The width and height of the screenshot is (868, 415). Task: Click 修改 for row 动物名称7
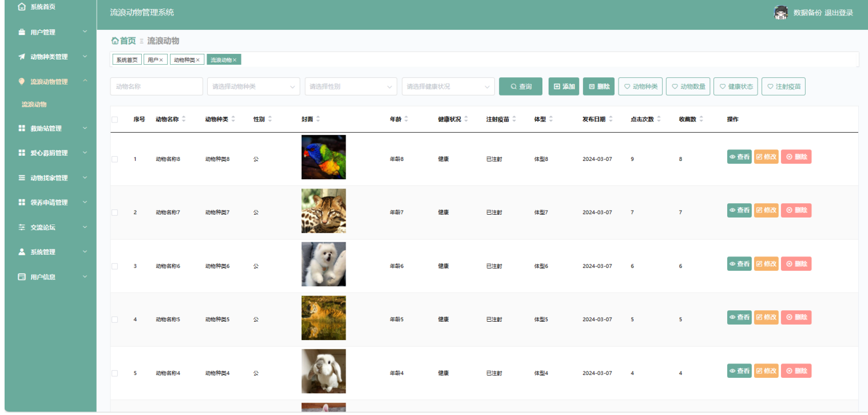[766, 210]
